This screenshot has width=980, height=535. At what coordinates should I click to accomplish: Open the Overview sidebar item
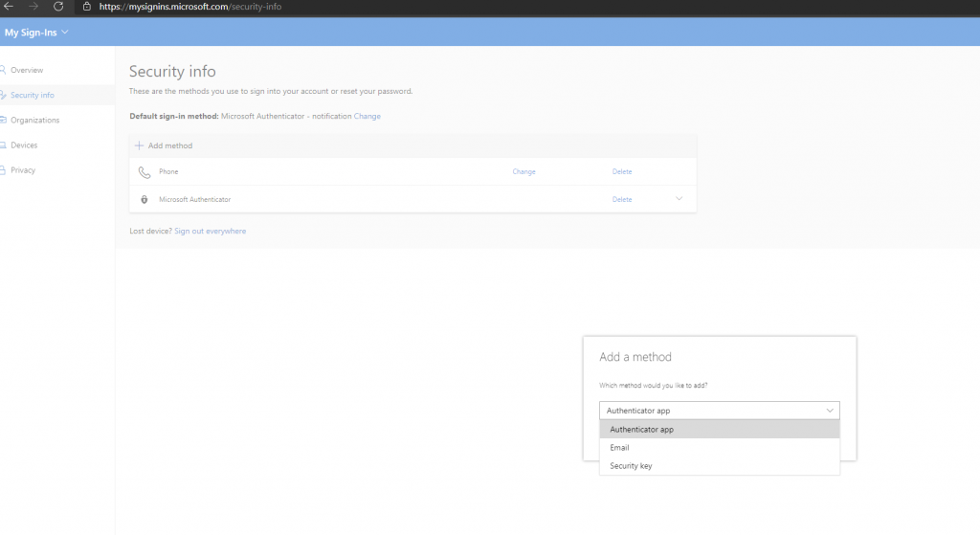[x=27, y=70]
